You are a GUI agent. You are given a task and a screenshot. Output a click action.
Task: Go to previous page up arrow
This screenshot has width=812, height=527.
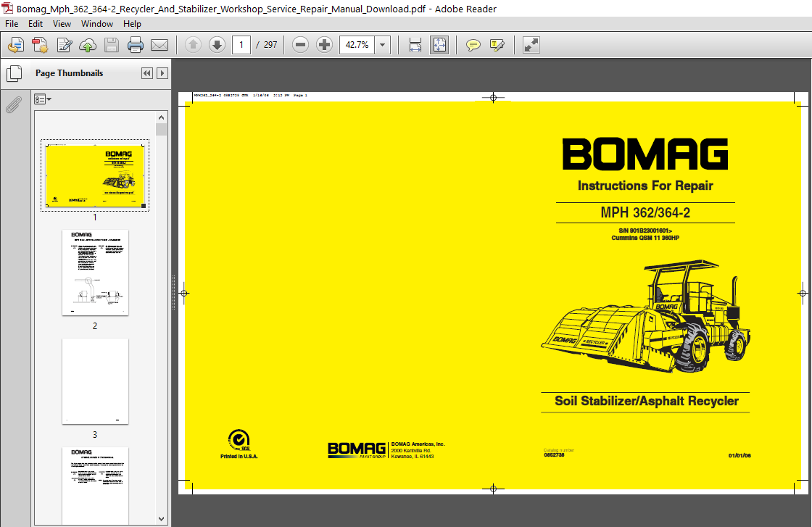pos(193,45)
